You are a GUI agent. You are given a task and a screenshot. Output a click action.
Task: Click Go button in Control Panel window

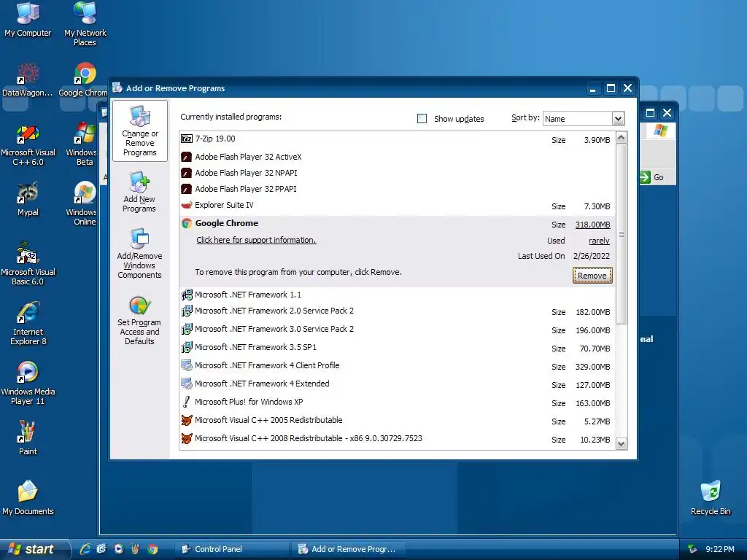[x=652, y=177]
